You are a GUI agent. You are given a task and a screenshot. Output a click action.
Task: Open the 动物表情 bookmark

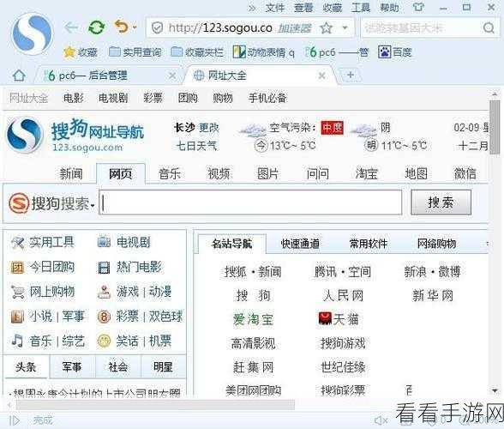[x=264, y=51]
